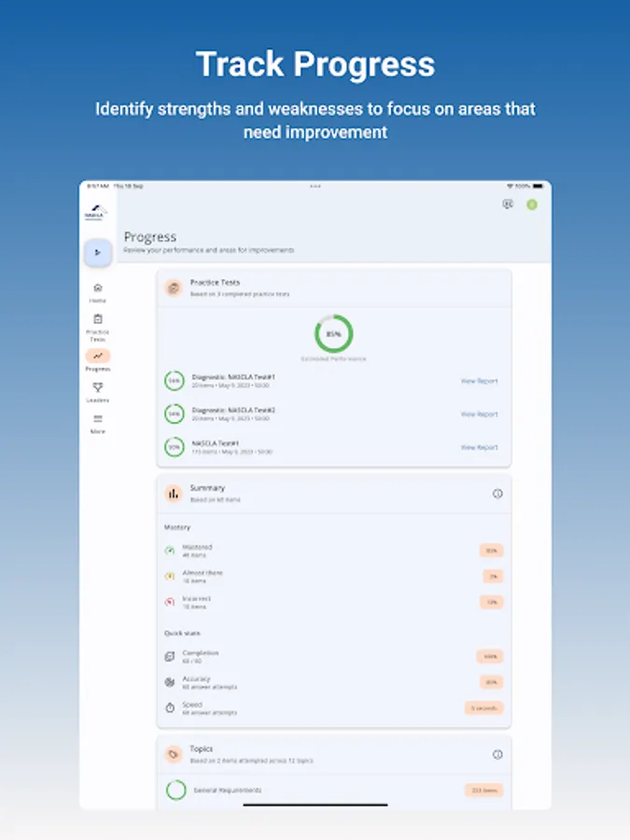Open the Topics card info icon
This screenshot has height=840, width=630.
tap(497, 754)
